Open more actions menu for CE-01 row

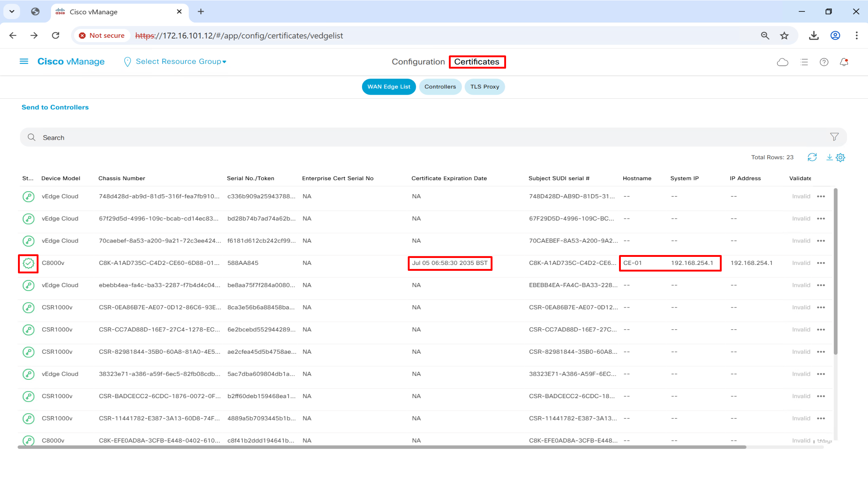821,263
